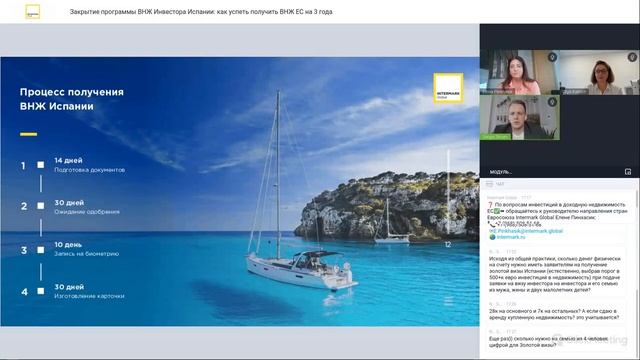640x360 pixels.
Task: Click the slide page number 12
Action: coord(448,244)
